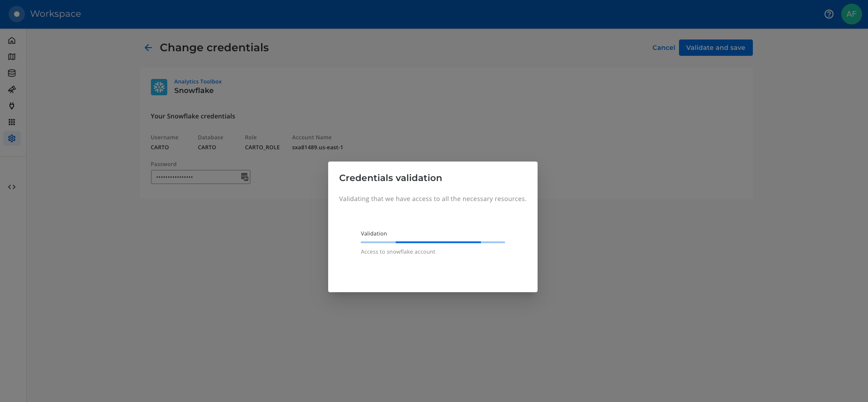Image resolution: width=868 pixels, height=402 pixels.
Task: Click the Snowflake logo icon
Action: (x=159, y=87)
